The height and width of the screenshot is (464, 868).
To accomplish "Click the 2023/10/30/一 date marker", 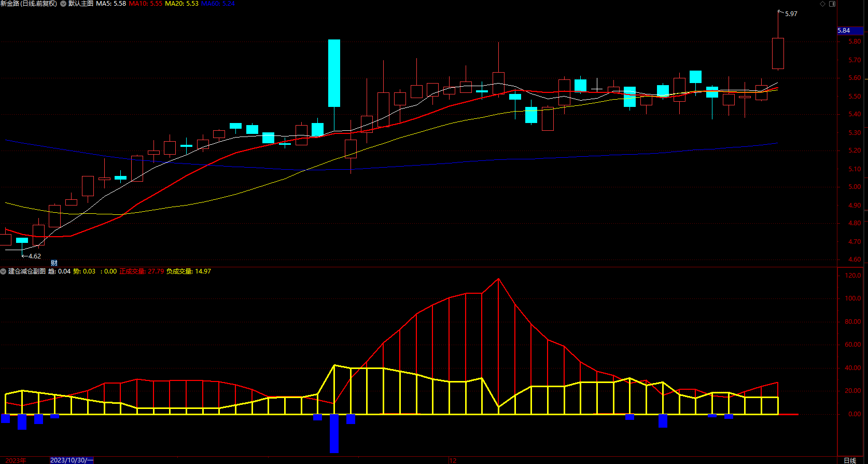I will point(72,460).
